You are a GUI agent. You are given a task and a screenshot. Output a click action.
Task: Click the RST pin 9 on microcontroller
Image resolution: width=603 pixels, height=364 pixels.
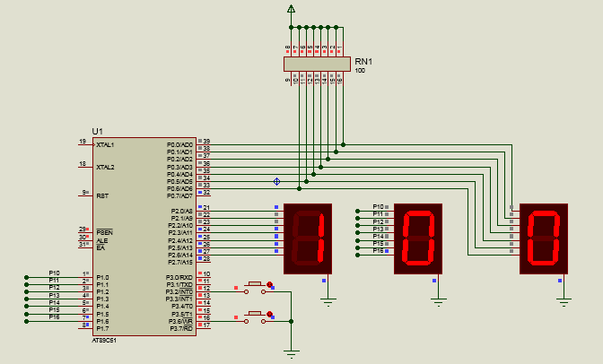click(83, 195)
